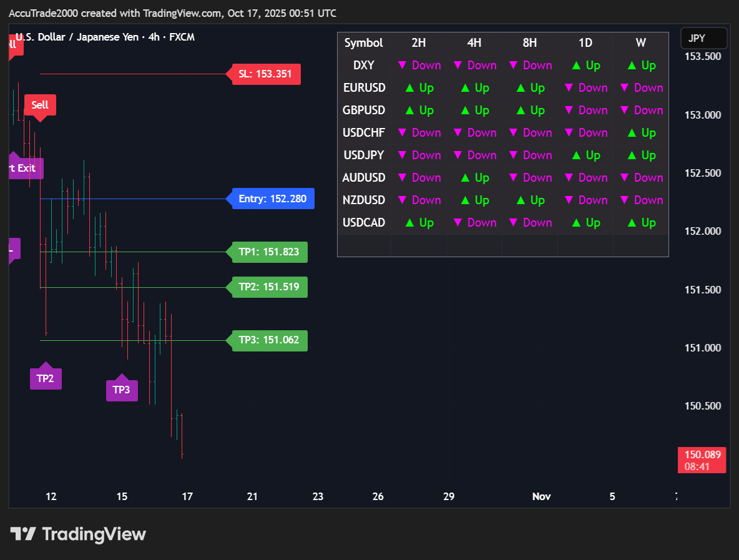Image resolution: width=739 pixels, height=560 pixels.
Task: Click the AUDUSD 4H Up arrow cell
Action: click(x=474, y=178)
